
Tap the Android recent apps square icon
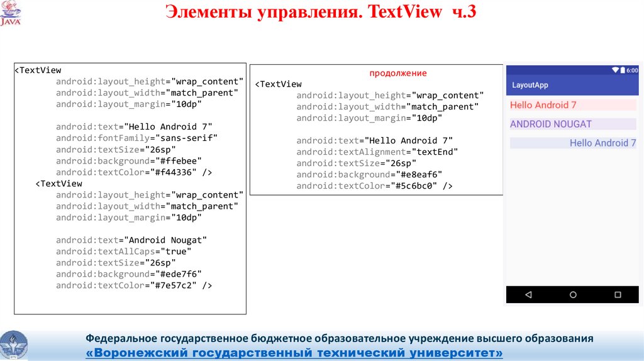click(618, 294)
